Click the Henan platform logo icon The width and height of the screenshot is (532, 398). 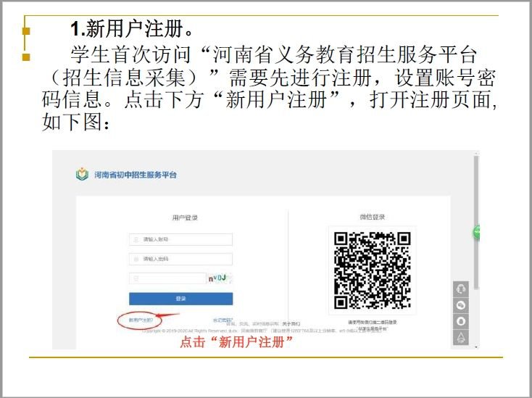click(82, 174)
